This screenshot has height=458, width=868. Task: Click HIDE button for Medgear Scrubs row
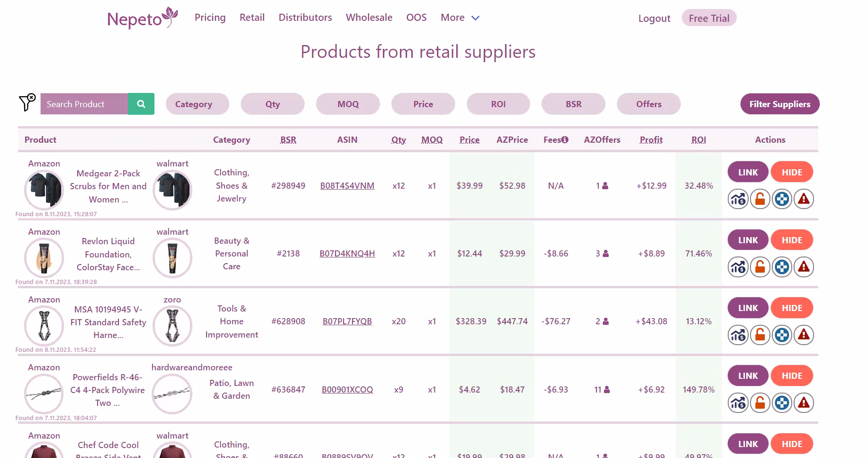[x=792, y=172]
